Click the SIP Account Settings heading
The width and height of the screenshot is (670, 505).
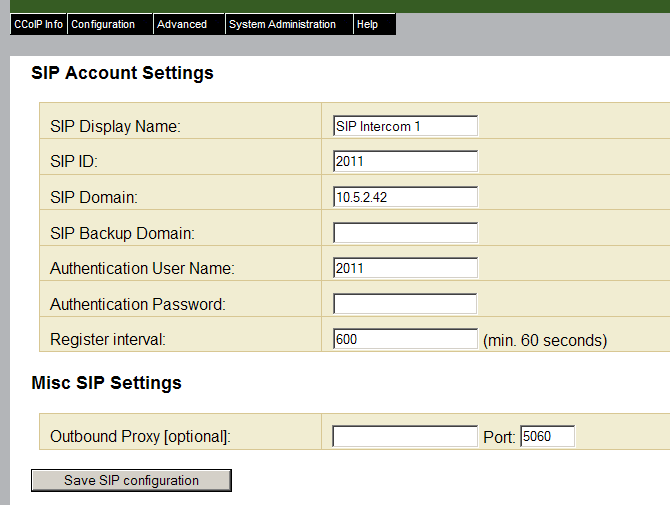pos(122,73)
